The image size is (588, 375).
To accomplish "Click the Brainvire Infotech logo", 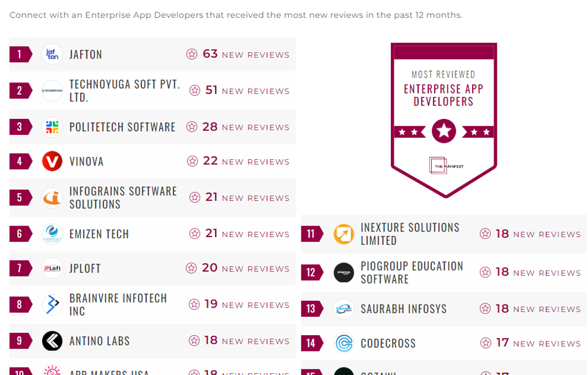I will (52, 305).
